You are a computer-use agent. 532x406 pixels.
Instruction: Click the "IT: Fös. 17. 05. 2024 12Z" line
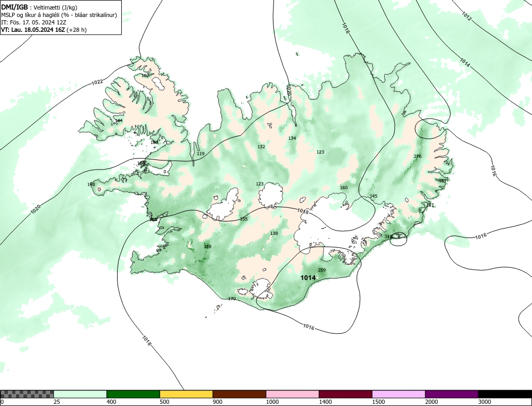34,22
